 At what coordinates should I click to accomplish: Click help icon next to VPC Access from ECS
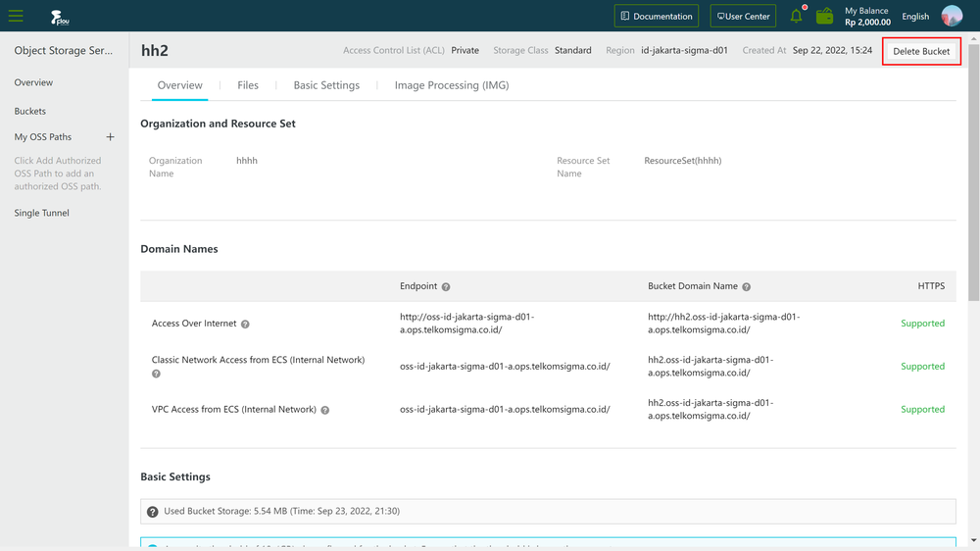click(325, 410)
